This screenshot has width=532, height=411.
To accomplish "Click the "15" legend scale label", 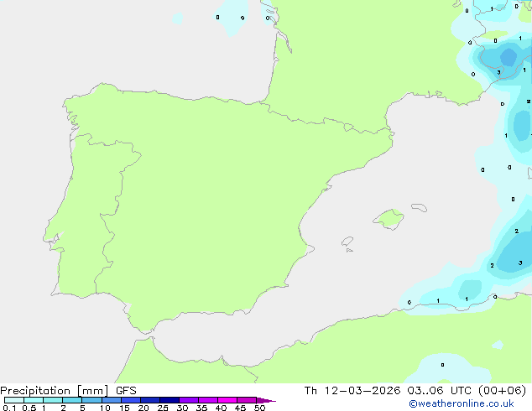I will [x=124, y=408].
